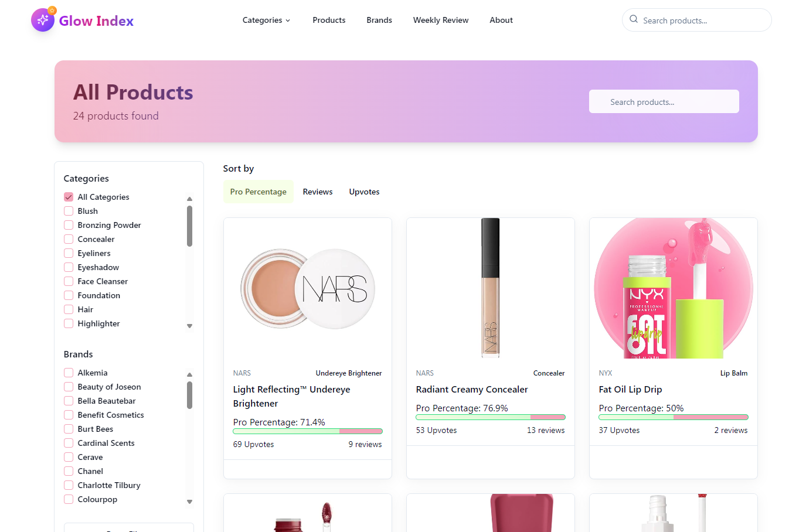Click the NYX Fat Oil product image
The width and height of the screenshot is (806, 532).
coord(674,288)
